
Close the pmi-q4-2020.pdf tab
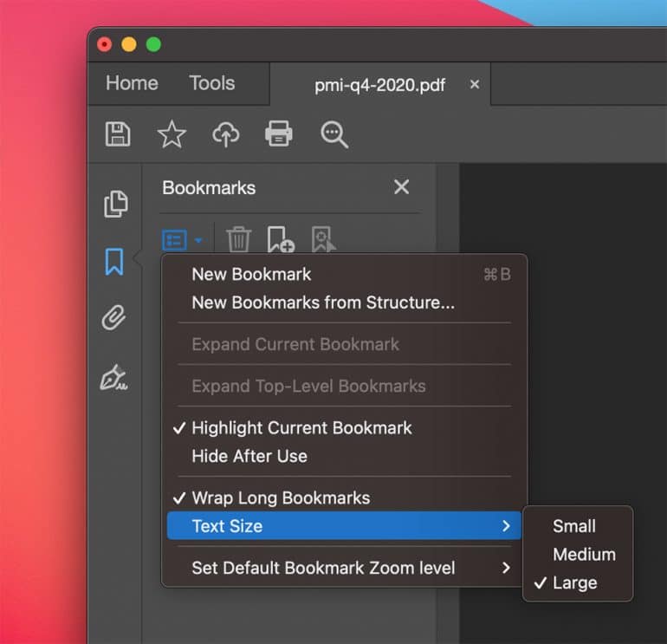point(475,84)
